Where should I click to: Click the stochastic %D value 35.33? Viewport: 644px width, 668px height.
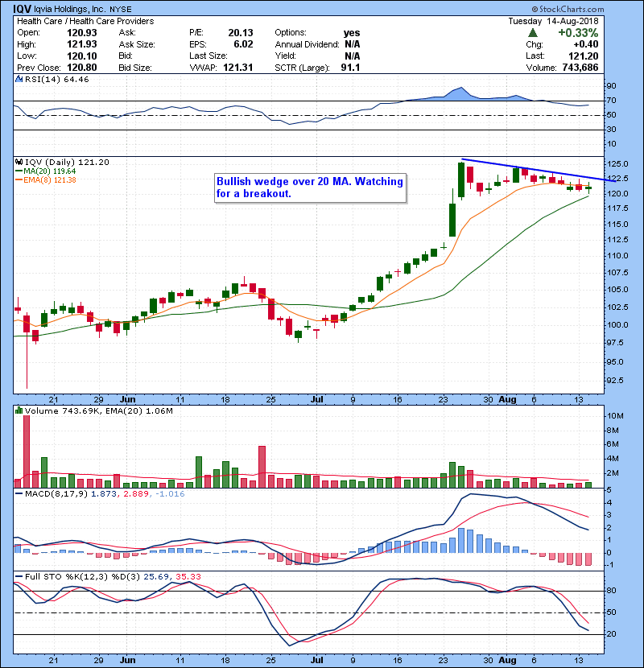pos(188,576)
